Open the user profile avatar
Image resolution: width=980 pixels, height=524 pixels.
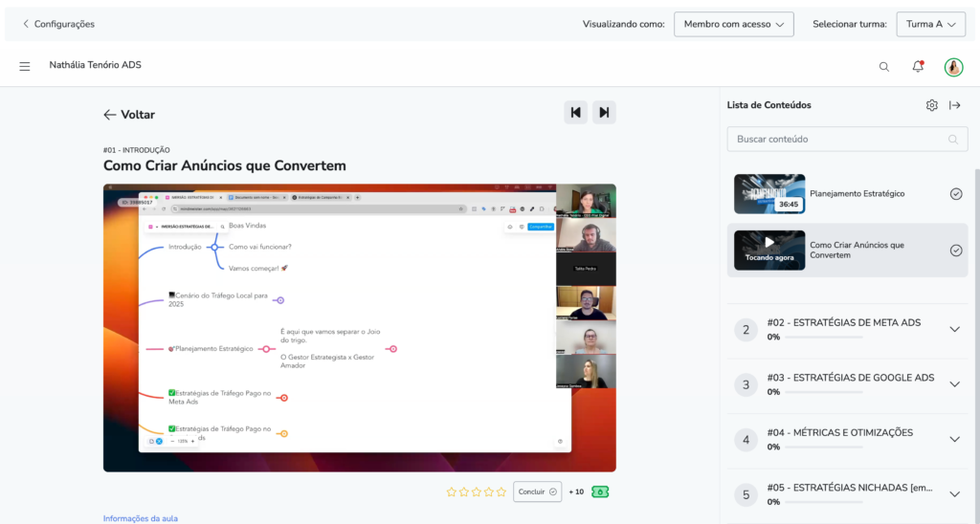953,67
